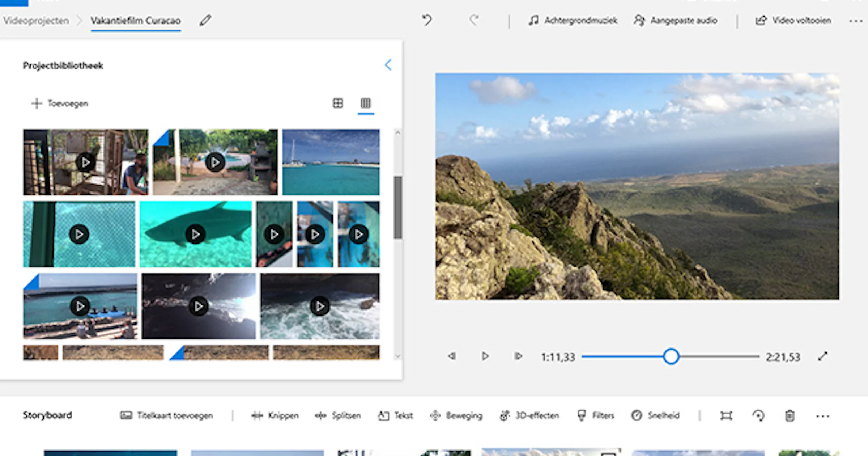Screen dimensions: 868x456
Task: Apply Filters to the clip
Action: coord(595,415)
